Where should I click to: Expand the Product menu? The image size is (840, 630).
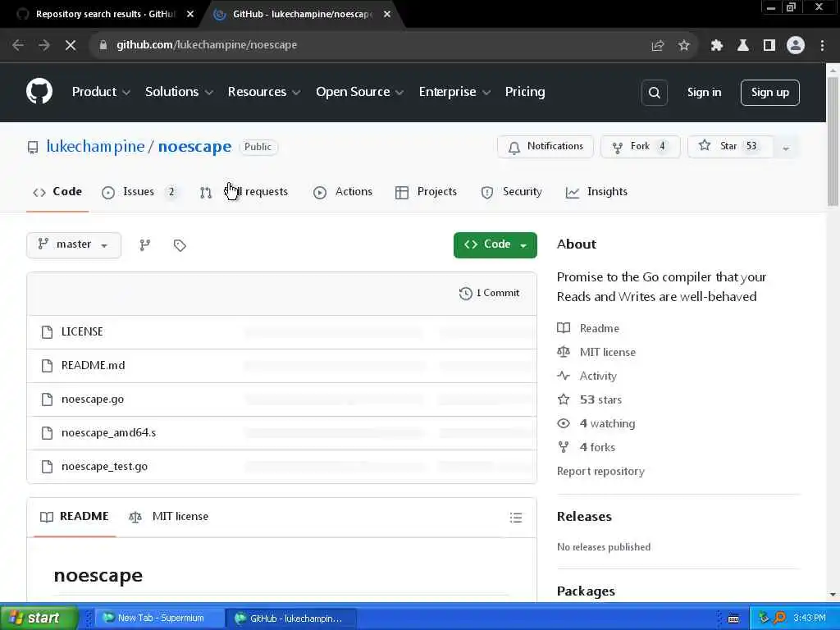[101, 92]
